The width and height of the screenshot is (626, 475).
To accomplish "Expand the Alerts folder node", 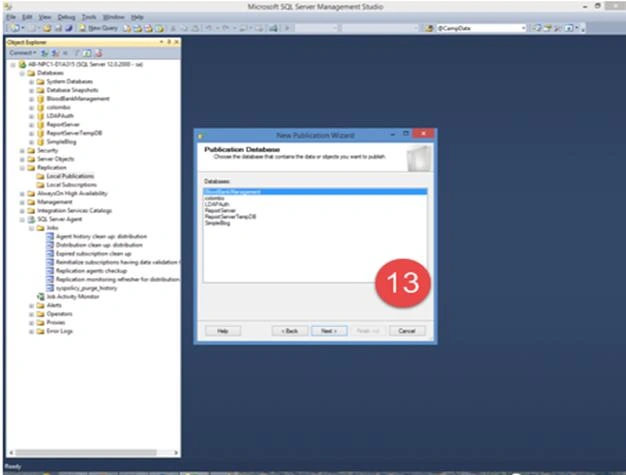I will [x=31, y=305].
